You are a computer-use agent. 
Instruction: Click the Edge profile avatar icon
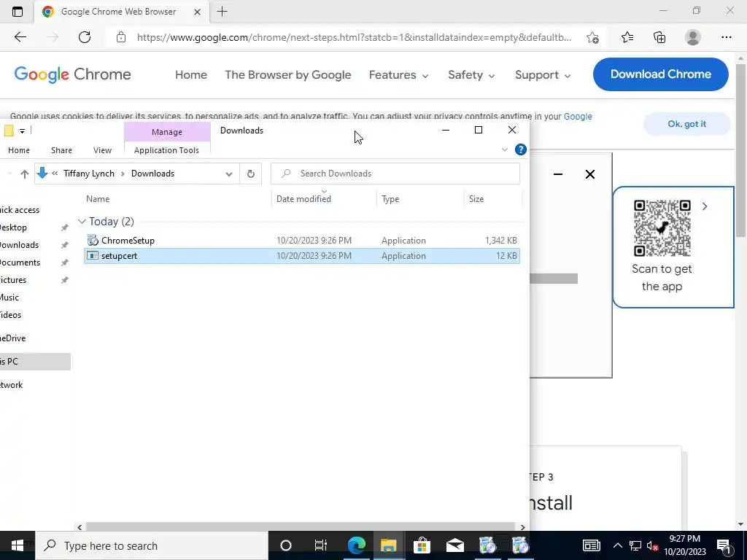click(693, 37)
